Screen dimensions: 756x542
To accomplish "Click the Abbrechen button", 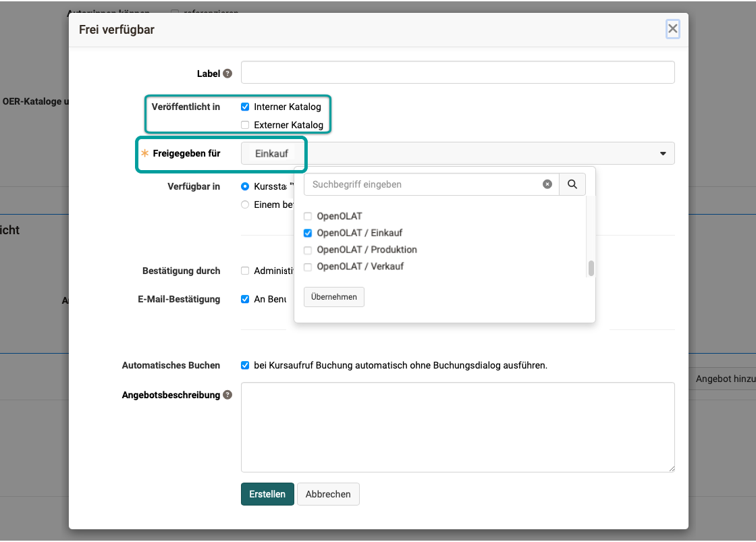I will click(328, 494).
